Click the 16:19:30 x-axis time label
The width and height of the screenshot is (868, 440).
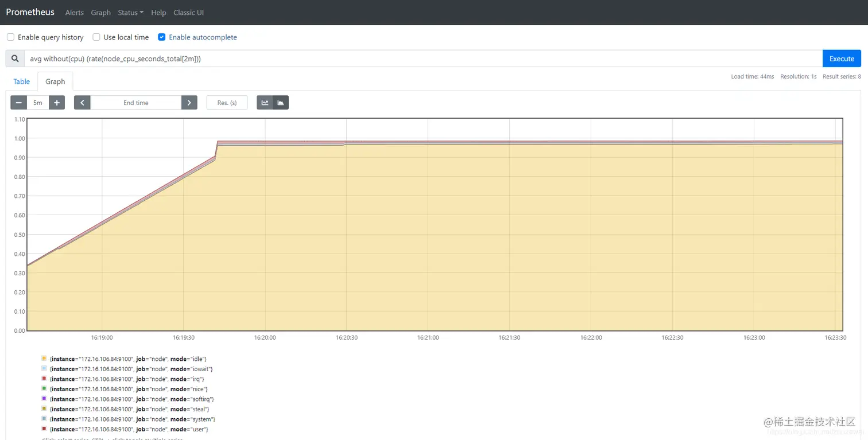click(184, 338)
